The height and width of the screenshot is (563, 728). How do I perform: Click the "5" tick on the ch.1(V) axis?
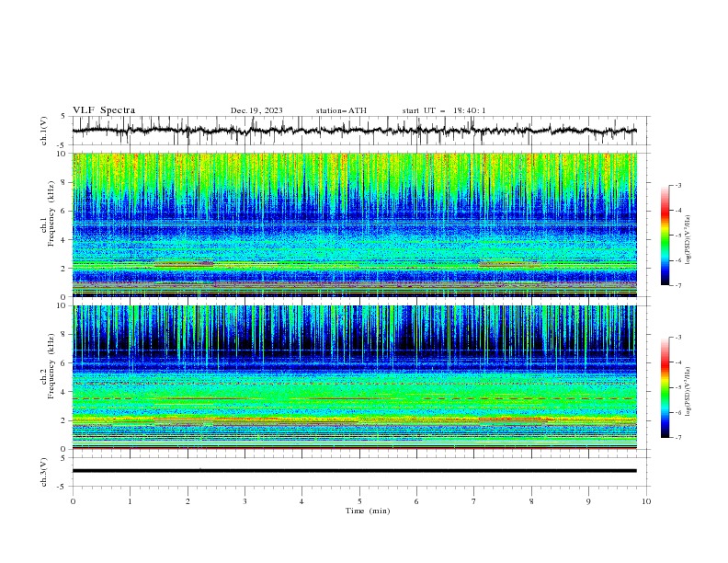pos(63,117)
